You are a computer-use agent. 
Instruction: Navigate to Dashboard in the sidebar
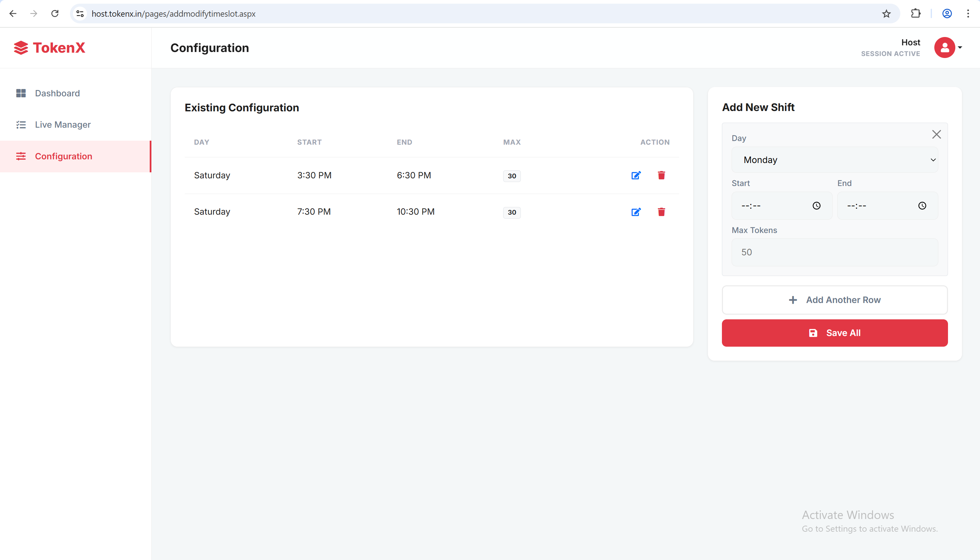tap(57, 93)
